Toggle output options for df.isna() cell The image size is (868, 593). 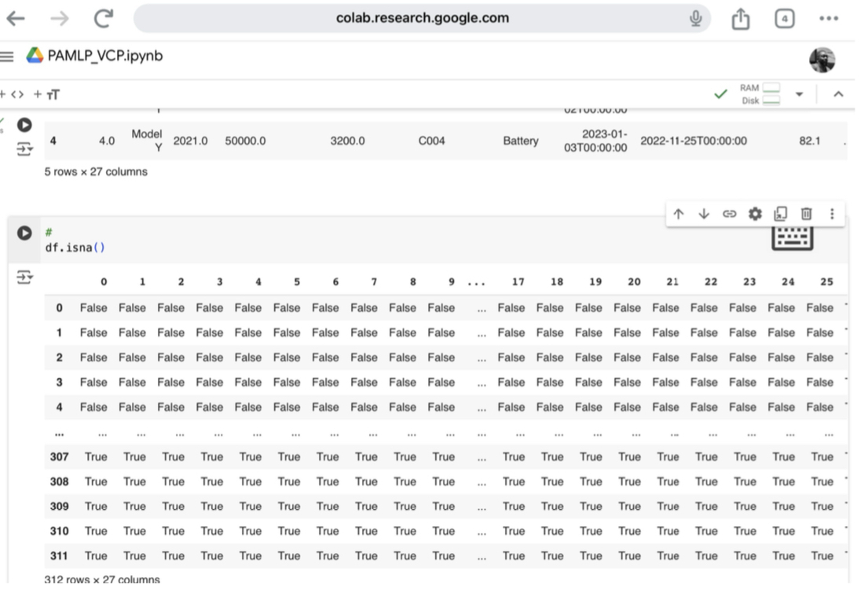click(25, 277)
